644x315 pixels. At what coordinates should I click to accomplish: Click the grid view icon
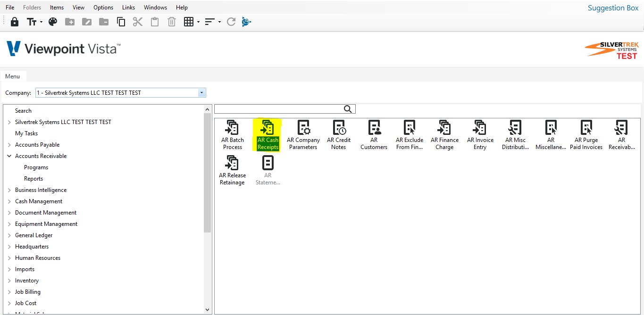pyautogui.click(x=189, y=22)
